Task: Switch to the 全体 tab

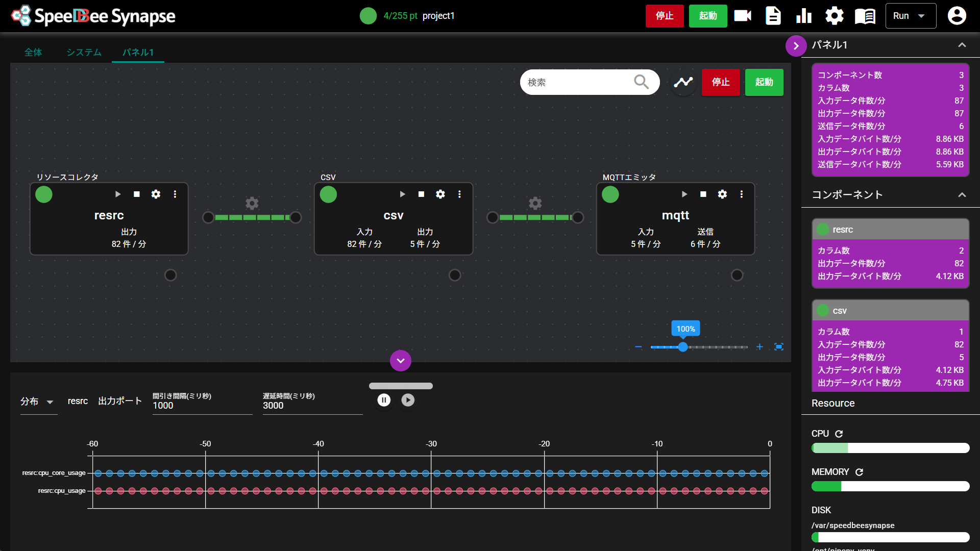Action: (33, 52)
